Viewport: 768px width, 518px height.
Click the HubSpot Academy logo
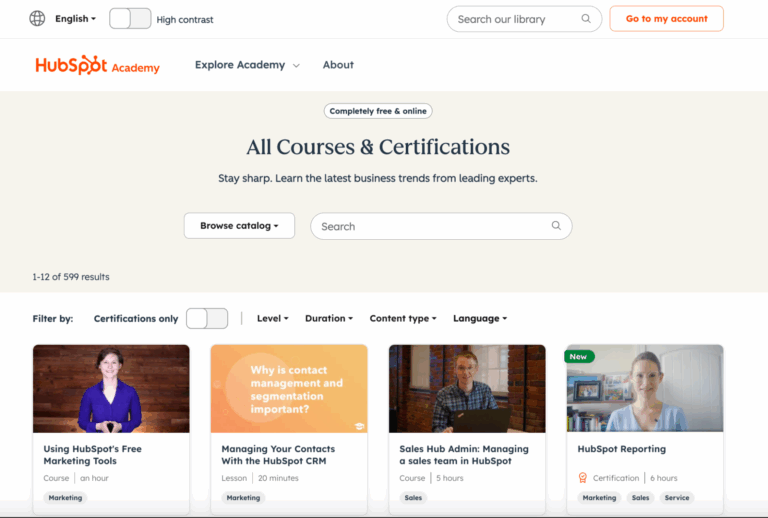click(97, 65)
